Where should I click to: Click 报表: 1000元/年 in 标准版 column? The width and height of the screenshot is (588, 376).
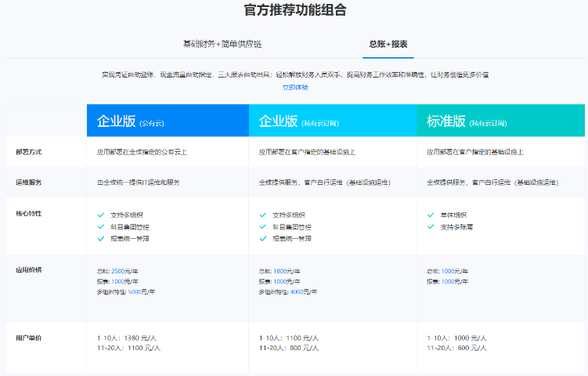(447, 281)
